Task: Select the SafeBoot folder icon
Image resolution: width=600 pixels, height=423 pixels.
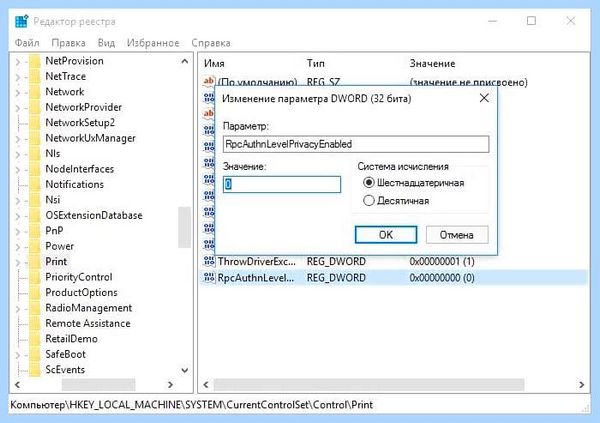Action: (x=35, y=354)
